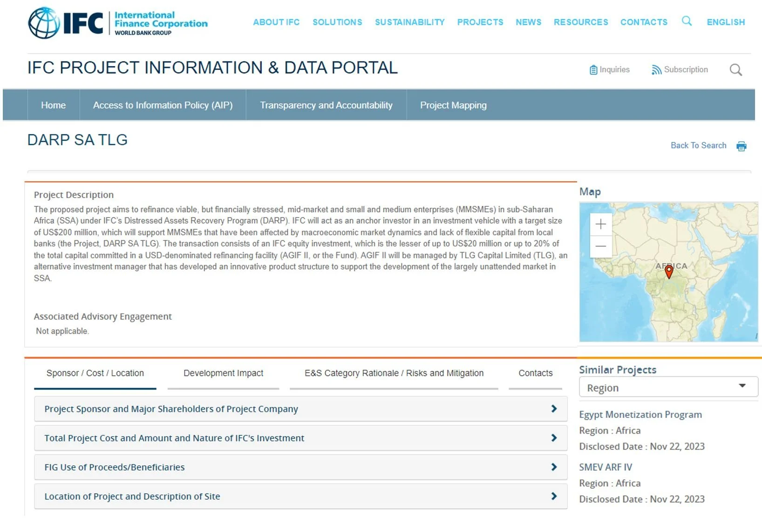Open the top navigation search magnifier
Viewport: 762px width, 532px height.
click(687, 21)
